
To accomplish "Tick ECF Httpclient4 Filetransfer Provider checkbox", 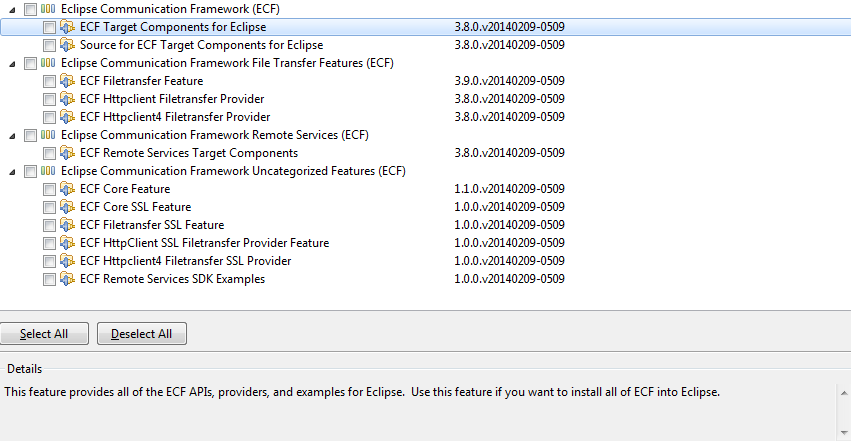I will (49, 117).
